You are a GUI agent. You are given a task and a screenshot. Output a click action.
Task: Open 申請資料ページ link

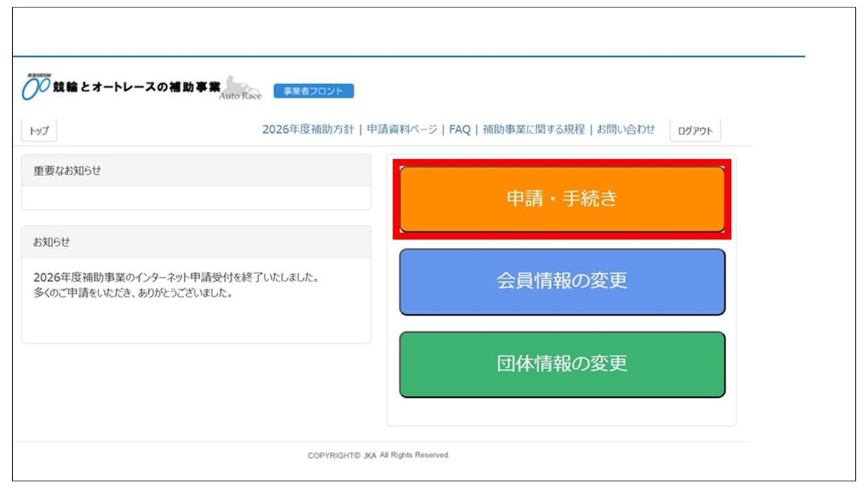point(401,129)
